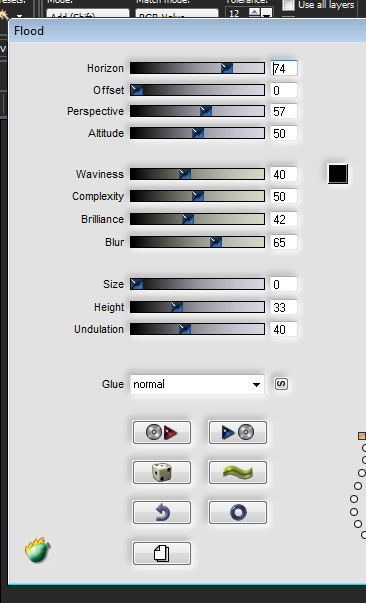Click the Undulation slider track

point(197,329)
